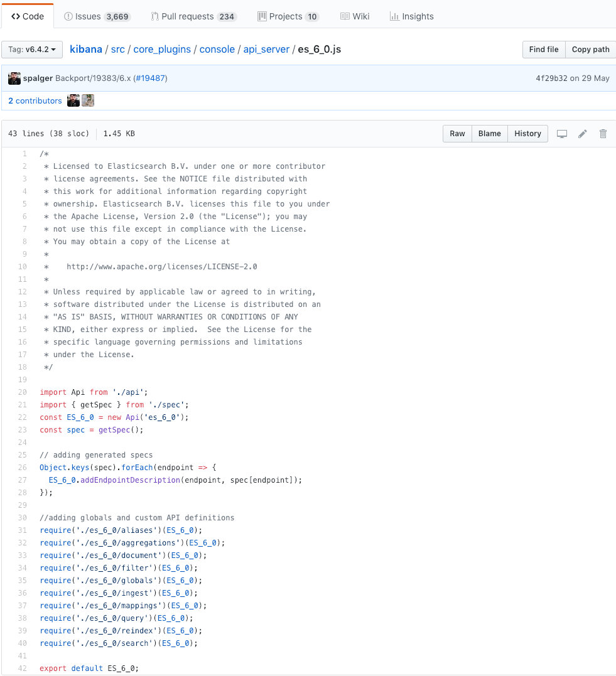Delete this file with trash icon
This screenshot has height=676, width=616.
click(603, 134)
